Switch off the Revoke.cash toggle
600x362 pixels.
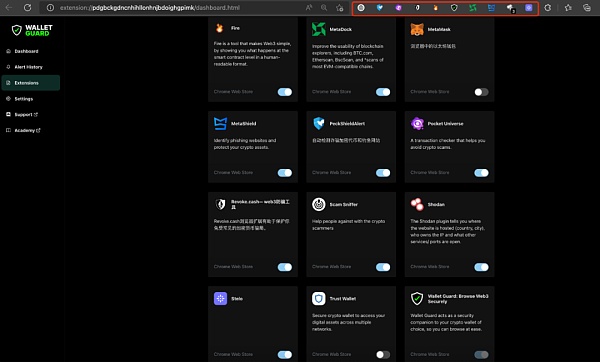tap(285, 267)
